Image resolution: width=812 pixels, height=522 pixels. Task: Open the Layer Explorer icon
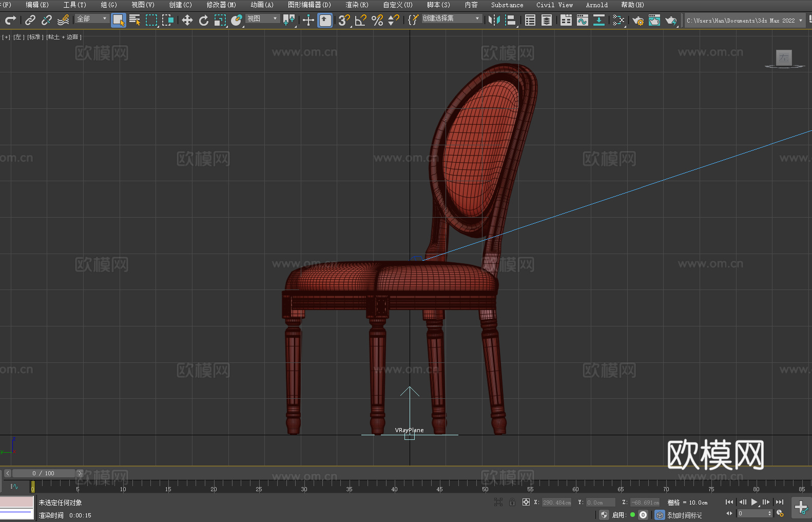point(547,20)
